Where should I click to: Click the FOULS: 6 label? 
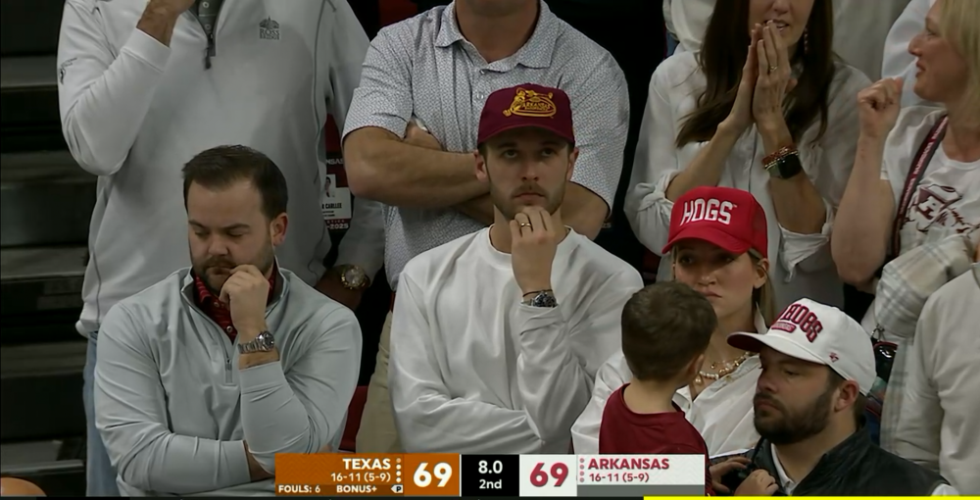299,489
